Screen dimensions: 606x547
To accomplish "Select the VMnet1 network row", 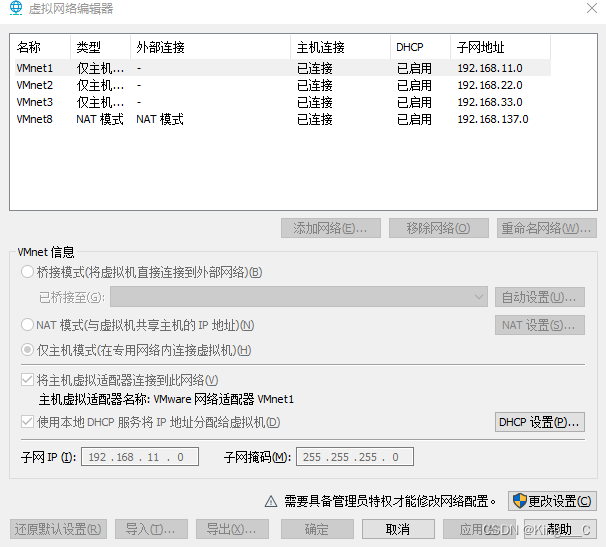I will pyautogui.click(x=283, y=68).
